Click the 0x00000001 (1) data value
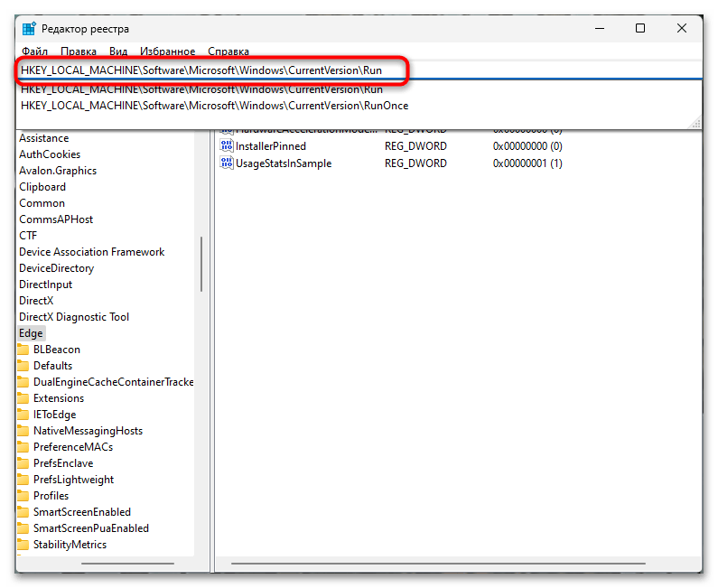718x588 pixels. [527, 163]
